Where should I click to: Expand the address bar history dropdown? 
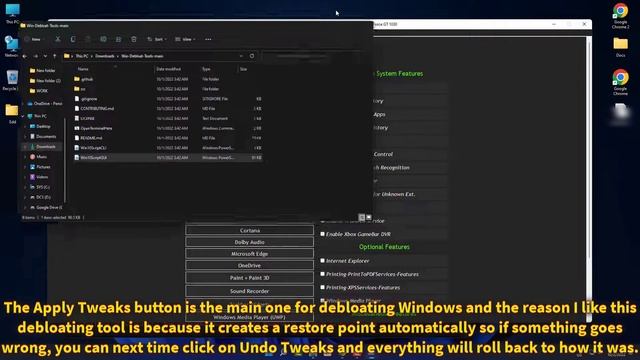241,56
